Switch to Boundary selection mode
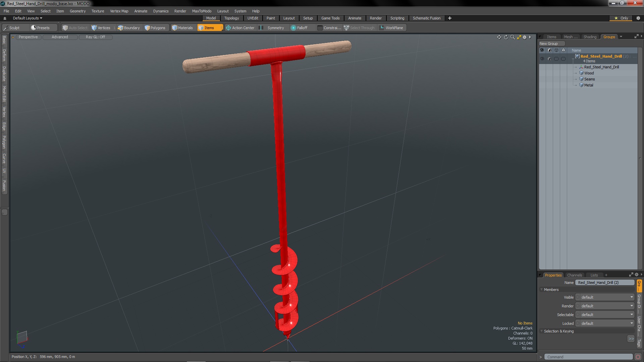This screenshot has height=362, width=644. [129, 28]
